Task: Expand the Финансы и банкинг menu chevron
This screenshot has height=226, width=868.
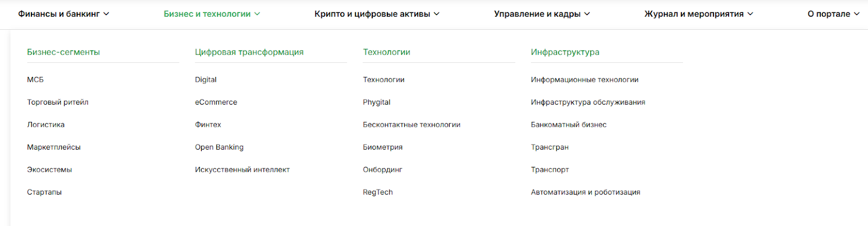Action: click(x=106, y=14)
